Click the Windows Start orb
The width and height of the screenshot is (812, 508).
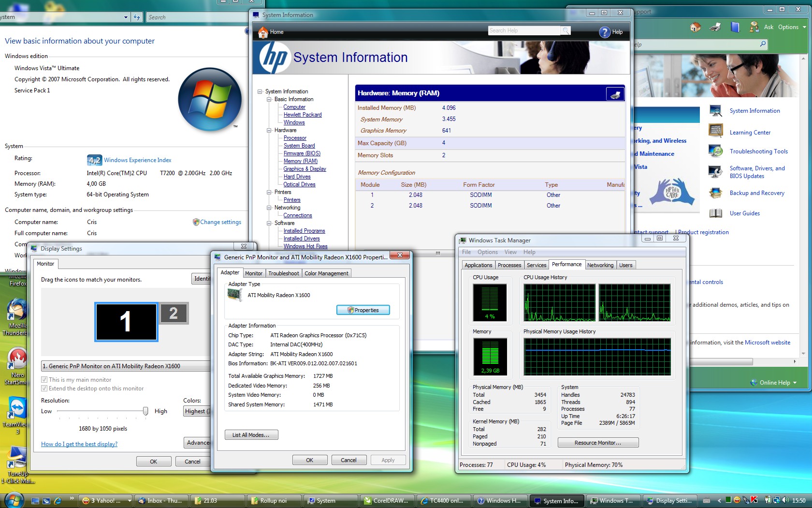[14, 500]
